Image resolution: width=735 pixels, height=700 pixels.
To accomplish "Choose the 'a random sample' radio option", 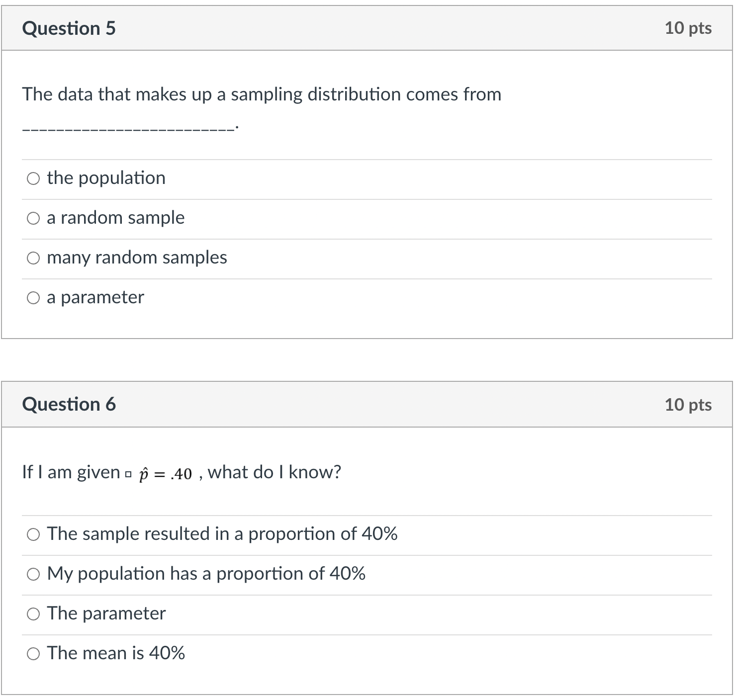I will (x=33, y=218).
